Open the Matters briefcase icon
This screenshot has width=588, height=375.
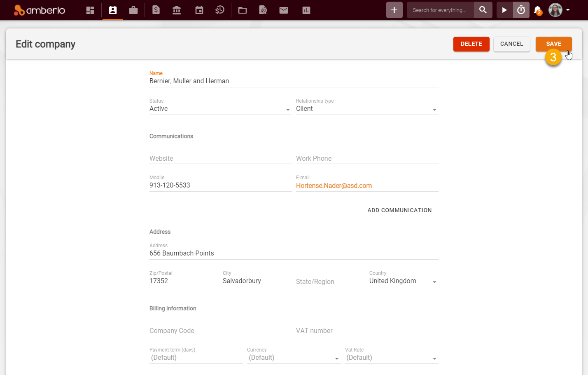click(x=133, y=10)
